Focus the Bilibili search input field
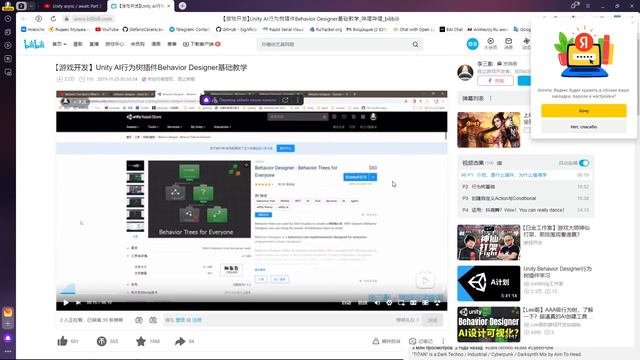This screenshot has height=360, width=640. (x=335, y=44)
